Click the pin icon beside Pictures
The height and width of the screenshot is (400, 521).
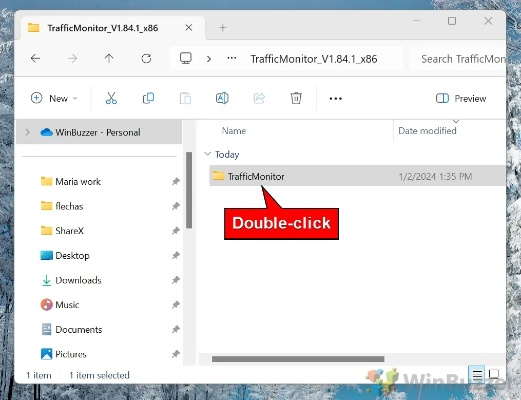176,354
